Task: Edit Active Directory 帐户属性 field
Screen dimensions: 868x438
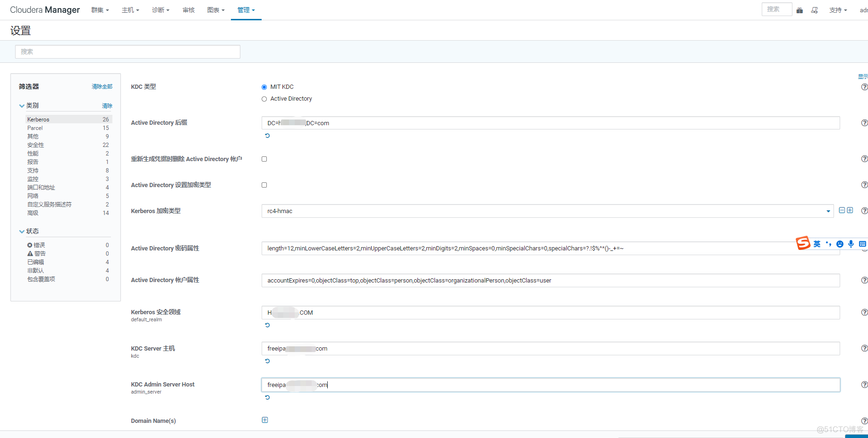Action: click(x=551, y=280)
